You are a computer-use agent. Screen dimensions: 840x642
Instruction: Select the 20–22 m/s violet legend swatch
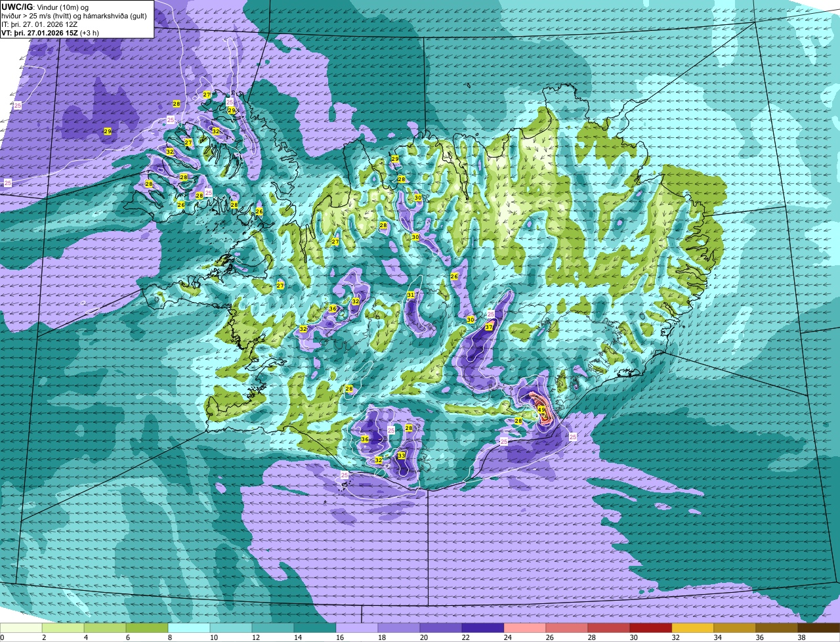(x=441, y=628)
